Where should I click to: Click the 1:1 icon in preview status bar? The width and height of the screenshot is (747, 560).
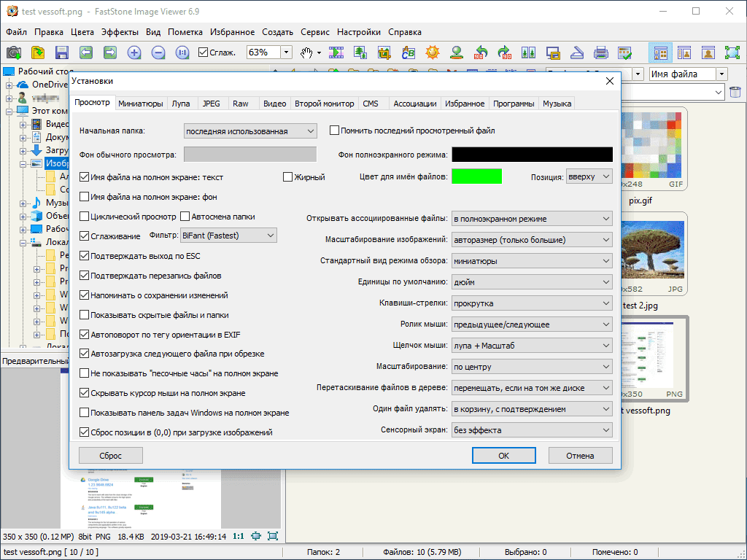(x=239, y=536)
